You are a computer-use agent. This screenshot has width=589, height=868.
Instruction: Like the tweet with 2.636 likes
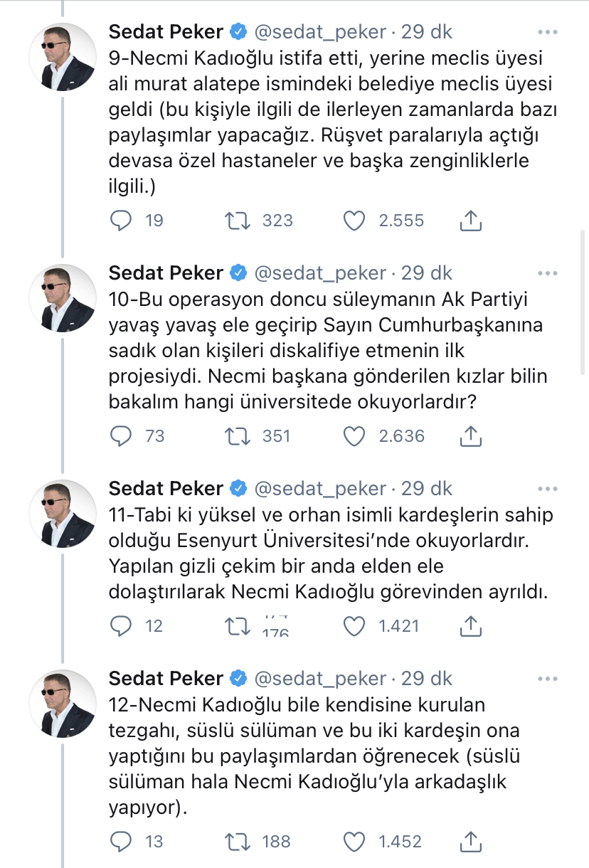tap(354, 435)
